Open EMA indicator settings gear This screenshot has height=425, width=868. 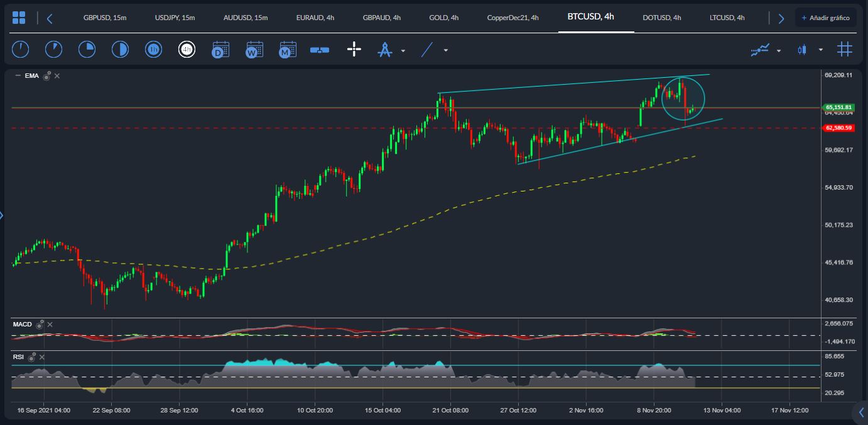pyautogui.click(x=46, y=76)
